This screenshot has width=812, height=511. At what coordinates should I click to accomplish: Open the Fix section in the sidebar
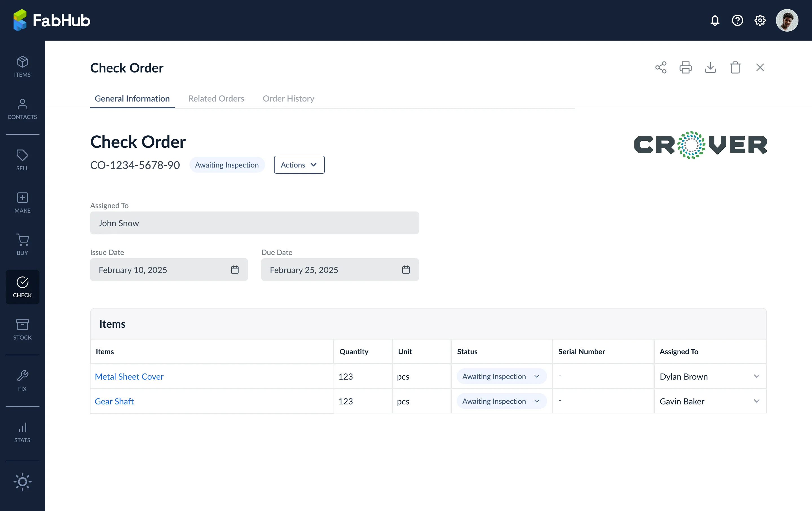coord(22,380)
